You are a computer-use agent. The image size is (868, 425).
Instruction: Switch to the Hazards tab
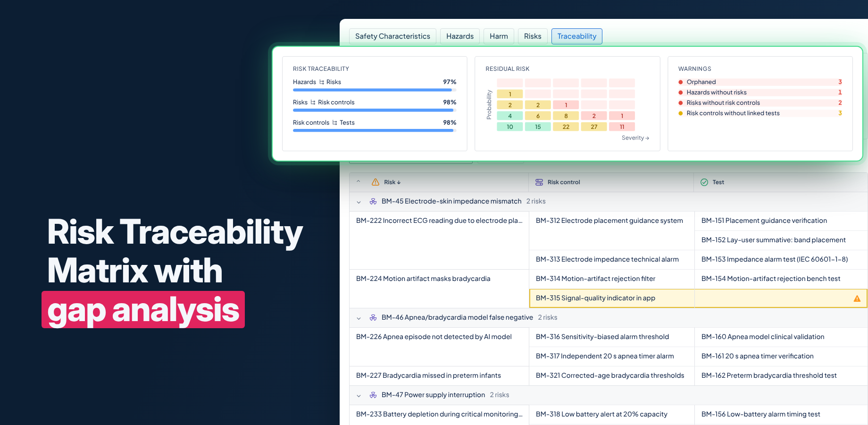click(460, 36)
